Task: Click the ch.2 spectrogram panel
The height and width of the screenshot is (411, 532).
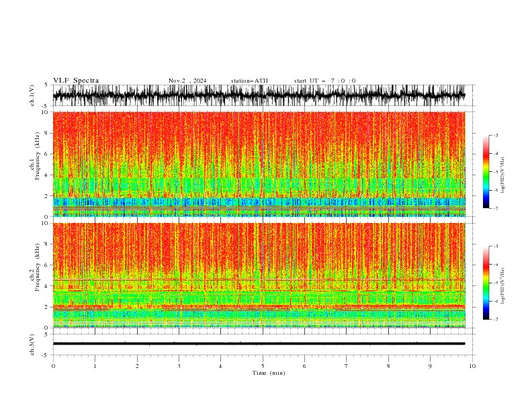Action: (259, 275)
